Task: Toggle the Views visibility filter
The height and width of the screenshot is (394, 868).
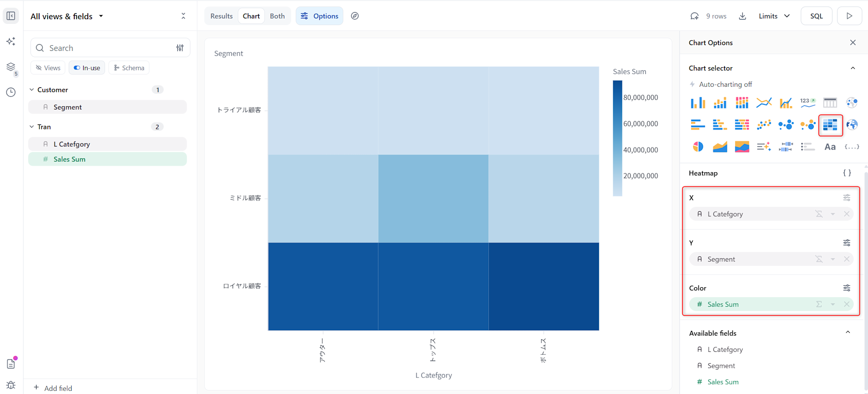Action: point(48,68)
